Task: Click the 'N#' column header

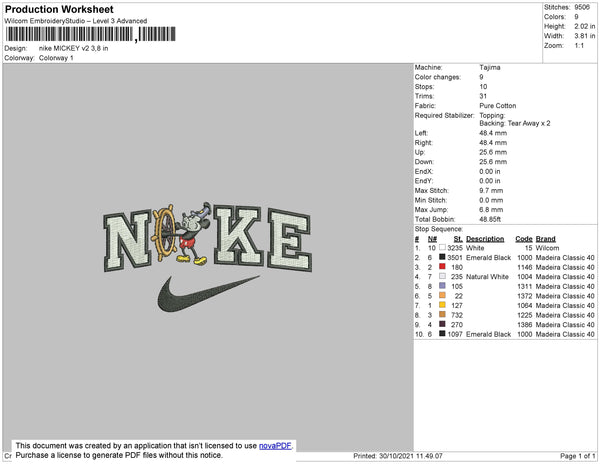Action: point(432,239)
